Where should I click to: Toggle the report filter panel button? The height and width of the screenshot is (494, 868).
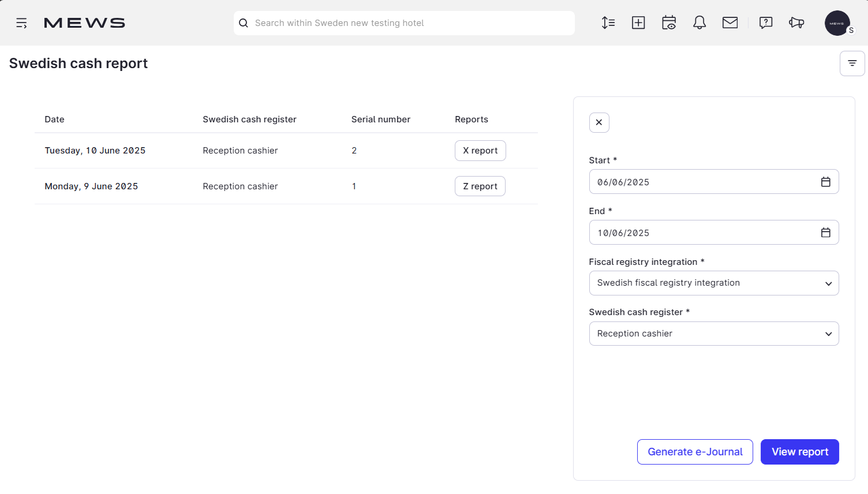852,63
